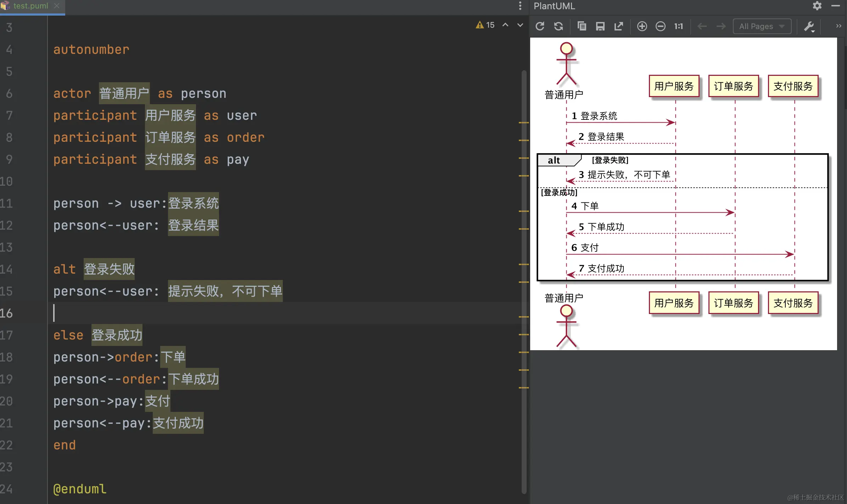
Task: Reset diagram zoom to 1:1
Action: [x=679, y=26]
